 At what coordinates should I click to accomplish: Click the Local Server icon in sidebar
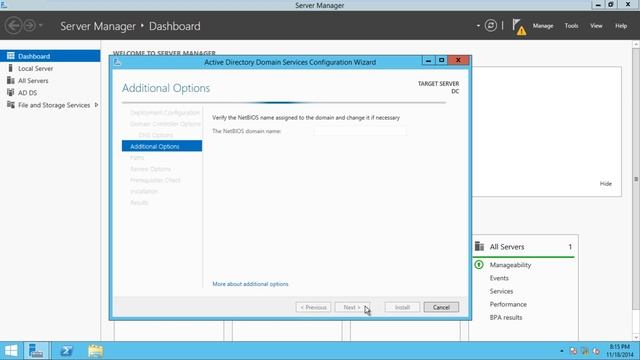pos(11,68)
